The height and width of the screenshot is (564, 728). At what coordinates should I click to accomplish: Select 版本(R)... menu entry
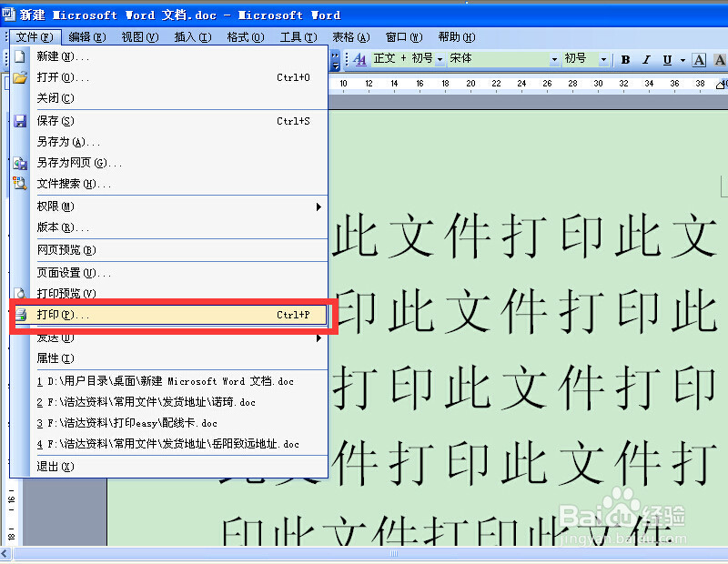169,227
